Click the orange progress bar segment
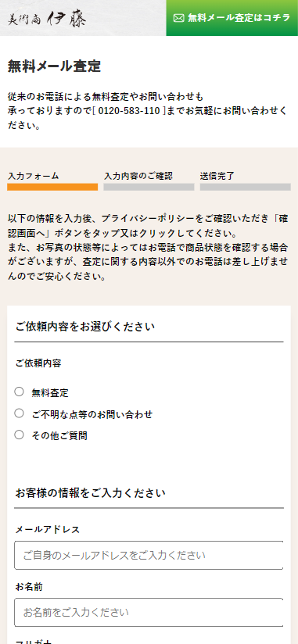298x644 pixels. pos(52,188)
